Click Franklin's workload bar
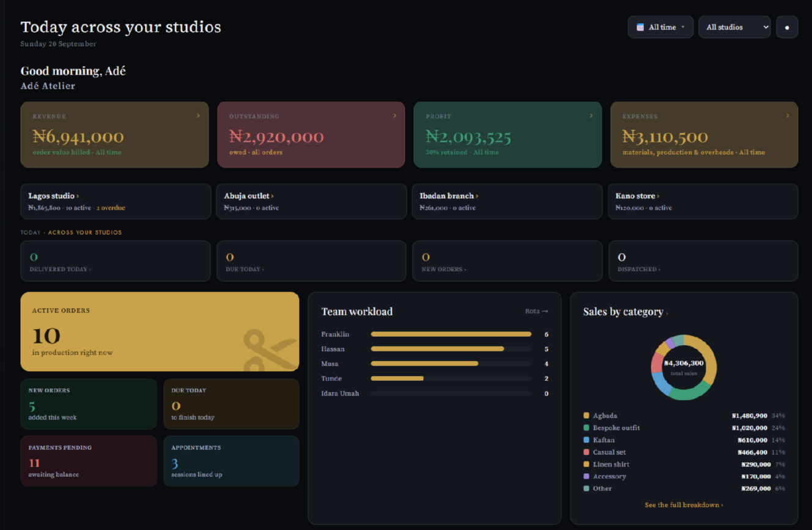 point(451,334)
